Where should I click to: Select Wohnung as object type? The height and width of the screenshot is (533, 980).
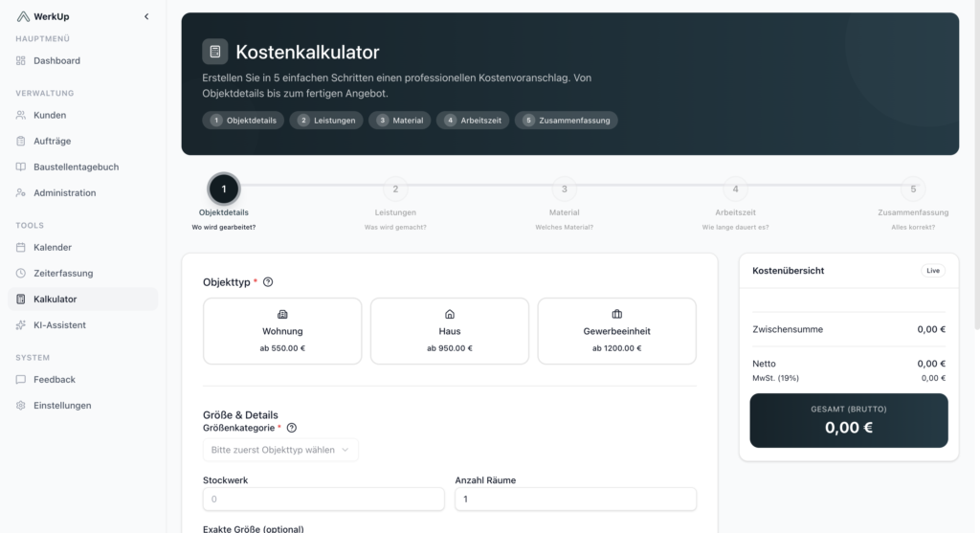point(282,330)
